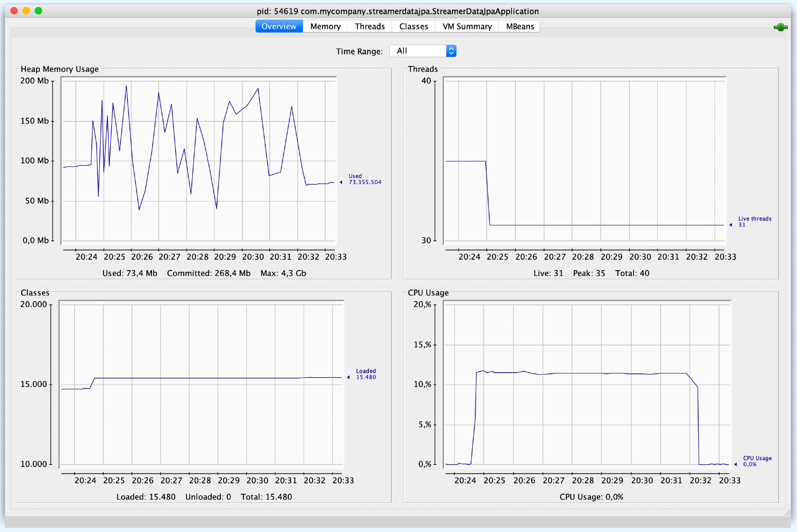Screen dimensions: 797x532
Task: Switch to the Threads tab
Action: point(369,27)
